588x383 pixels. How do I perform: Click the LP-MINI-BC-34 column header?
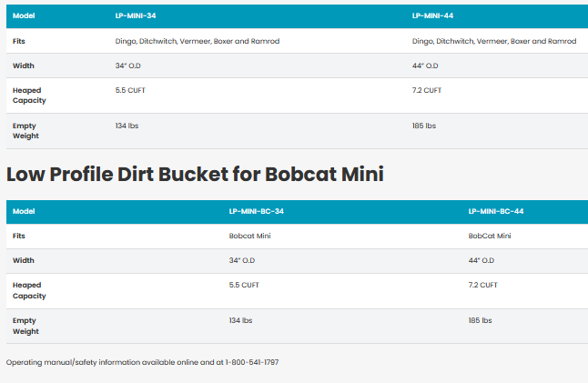(254, 211)
